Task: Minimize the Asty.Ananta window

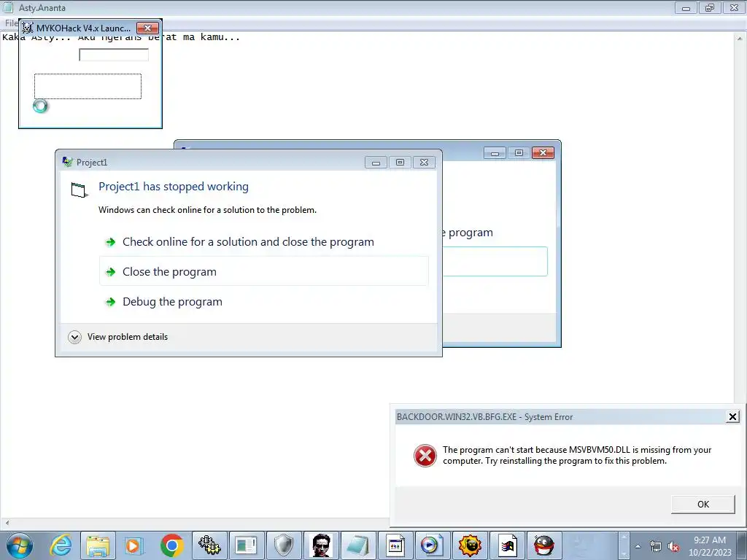Action: (686, 7)
